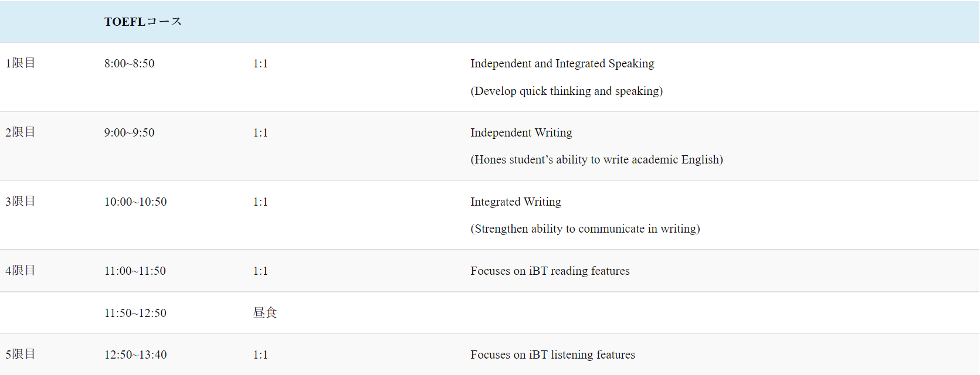
Task: Click the Integrated Writing class title
Action: (516, 202)
